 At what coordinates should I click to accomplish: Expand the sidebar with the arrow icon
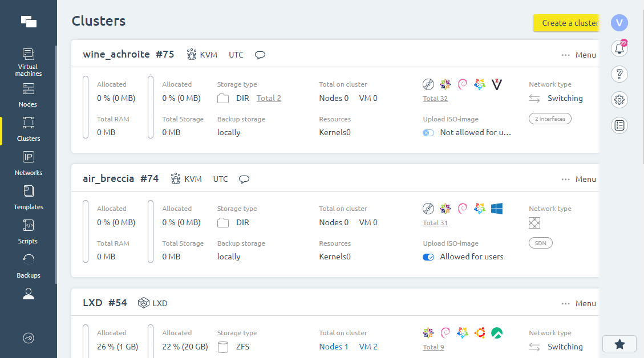click(x=29, y=338)
